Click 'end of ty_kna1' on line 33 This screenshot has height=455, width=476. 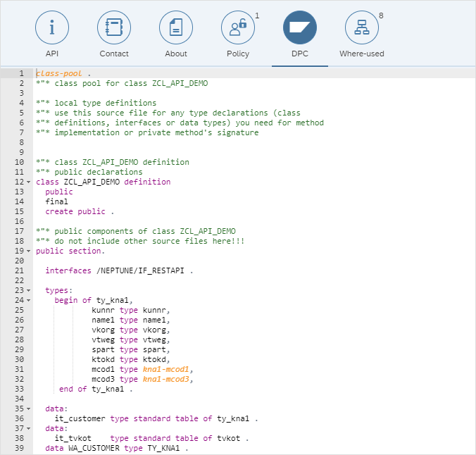pyautogui.click(x=92, y=389)
